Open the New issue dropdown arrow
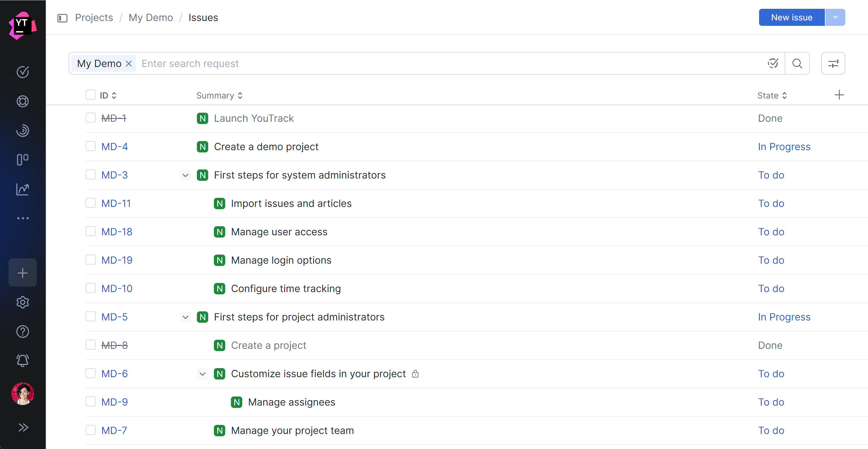This screenshot has height=449, width=868. pos(835,17)
